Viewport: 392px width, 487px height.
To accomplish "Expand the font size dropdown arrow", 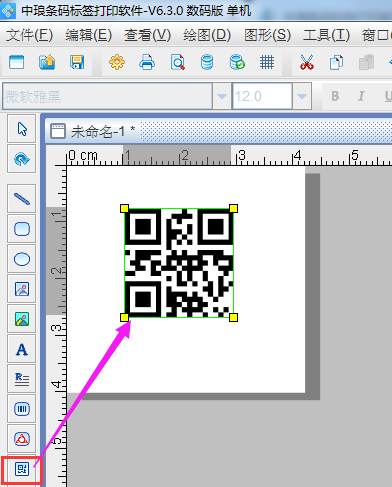I will tap(302, 96).
